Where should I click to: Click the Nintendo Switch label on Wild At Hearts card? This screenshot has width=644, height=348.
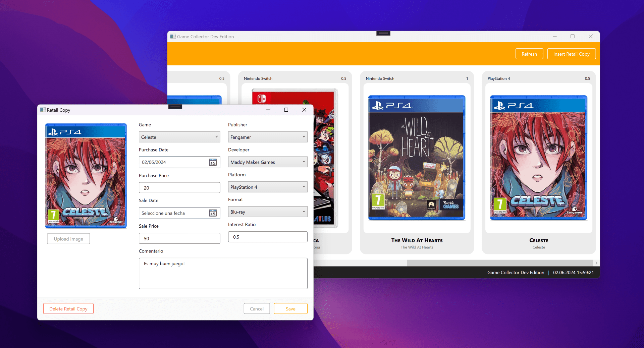point(380,78)
